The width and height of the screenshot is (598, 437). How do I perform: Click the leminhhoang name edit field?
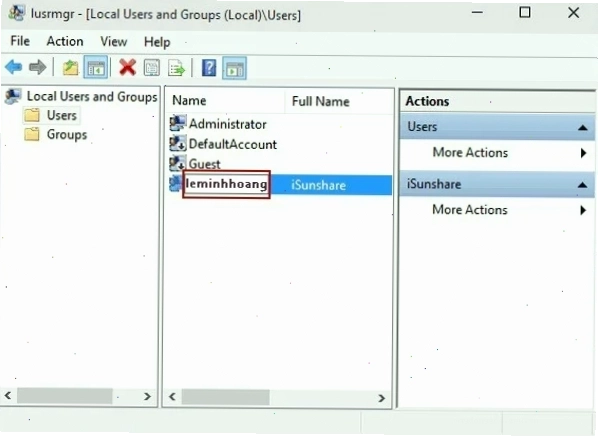point(226,184)
